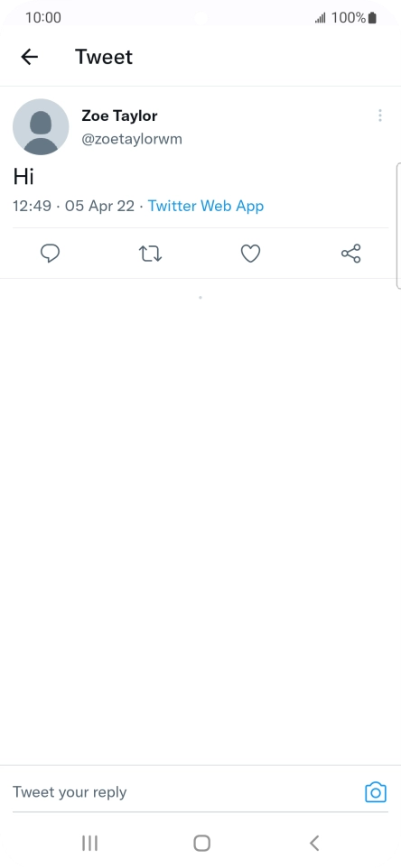Tap the 05 Apr 22 date

pyautogui.click(x=99, y=206)
